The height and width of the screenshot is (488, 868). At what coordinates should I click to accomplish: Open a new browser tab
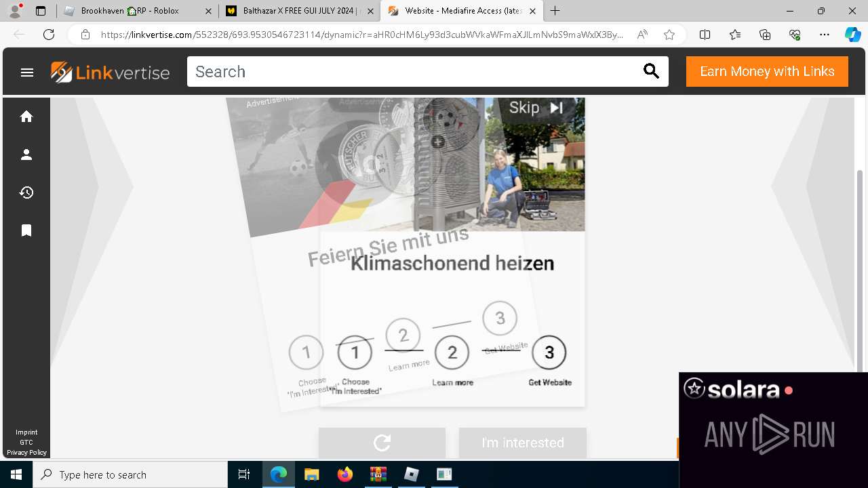pos(555,11)
